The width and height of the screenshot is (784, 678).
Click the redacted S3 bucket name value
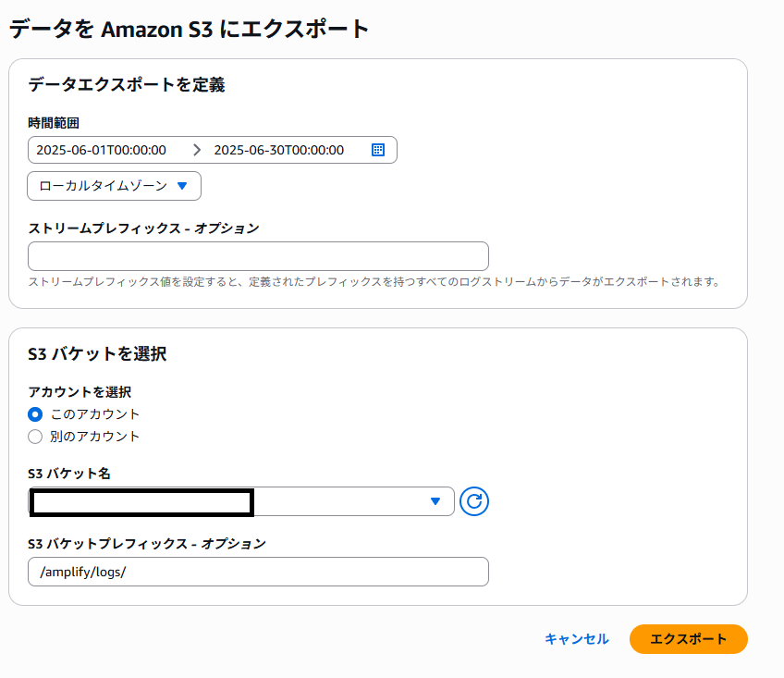click(x=141, y=502)
